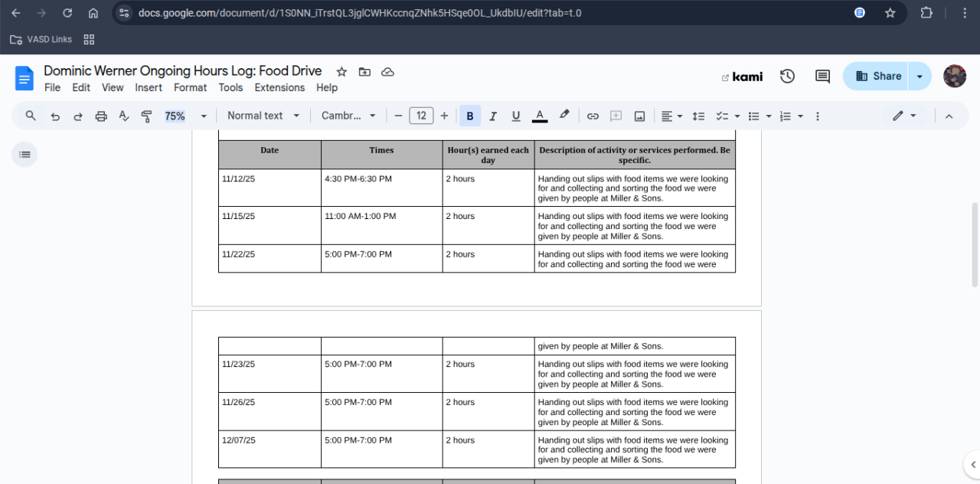
Task: Click the Insert image icon
Action: 639,116
